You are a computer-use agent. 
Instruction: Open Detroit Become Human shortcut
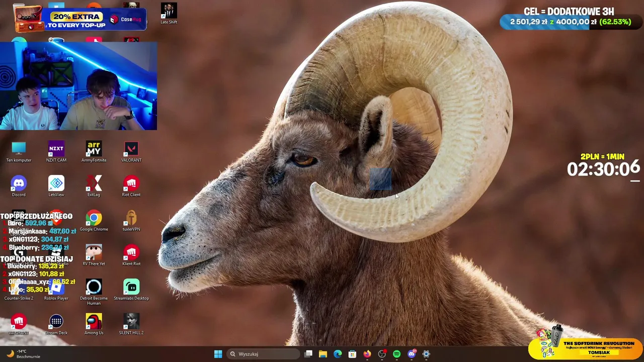point(94,292)
